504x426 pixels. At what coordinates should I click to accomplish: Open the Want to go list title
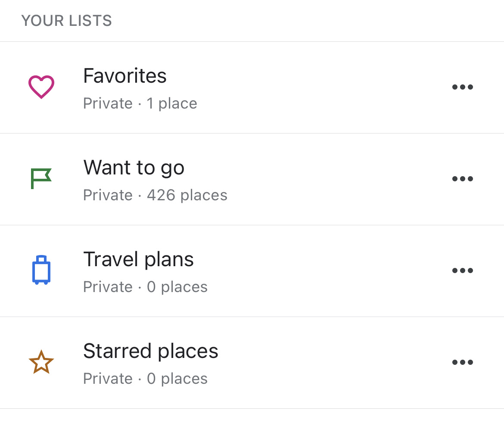(x=134, y=168)
